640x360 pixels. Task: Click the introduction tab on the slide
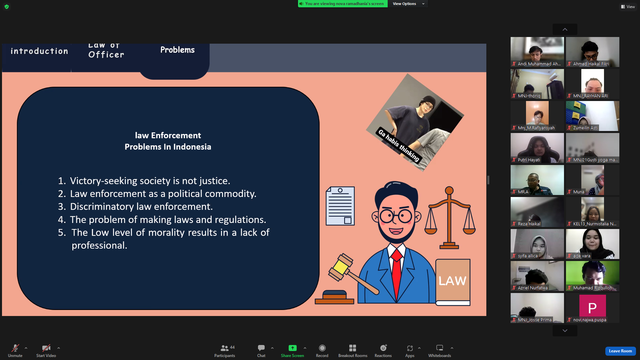click(x=39, y=51)
